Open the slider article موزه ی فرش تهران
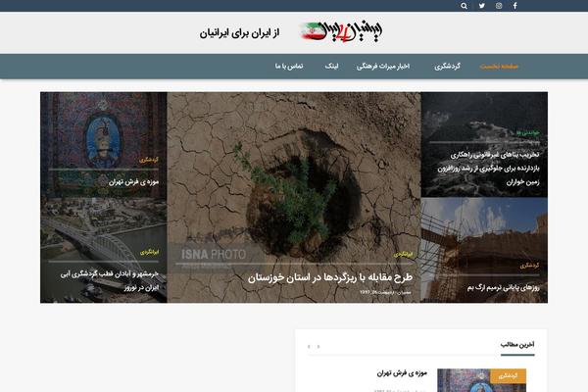Screen dimensions: 588x392 (133, 182)
